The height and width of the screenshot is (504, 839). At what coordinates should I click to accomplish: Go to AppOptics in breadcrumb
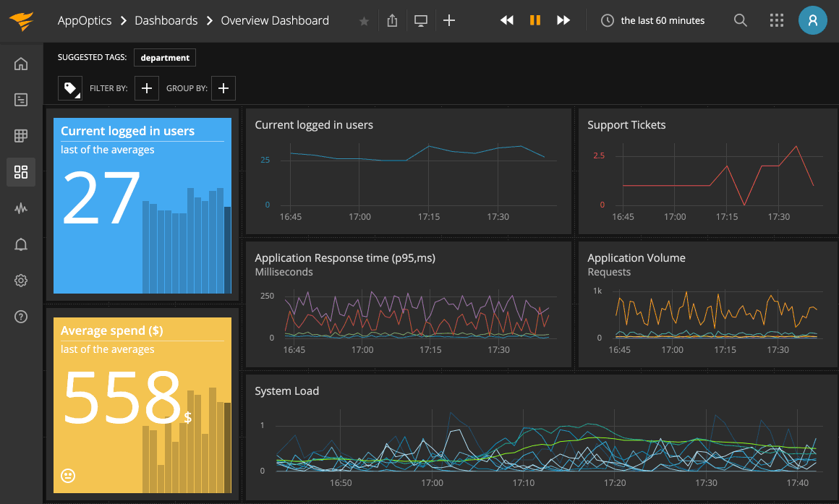(85, 20)
